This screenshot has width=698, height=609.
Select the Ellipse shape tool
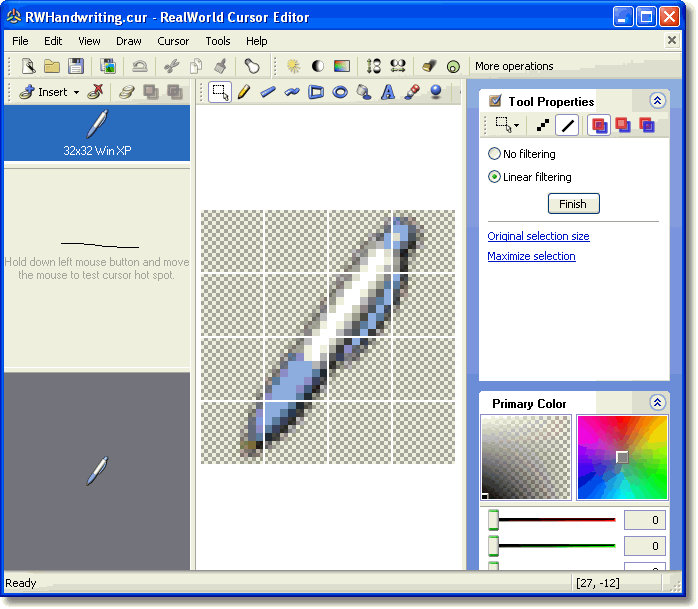341,92
